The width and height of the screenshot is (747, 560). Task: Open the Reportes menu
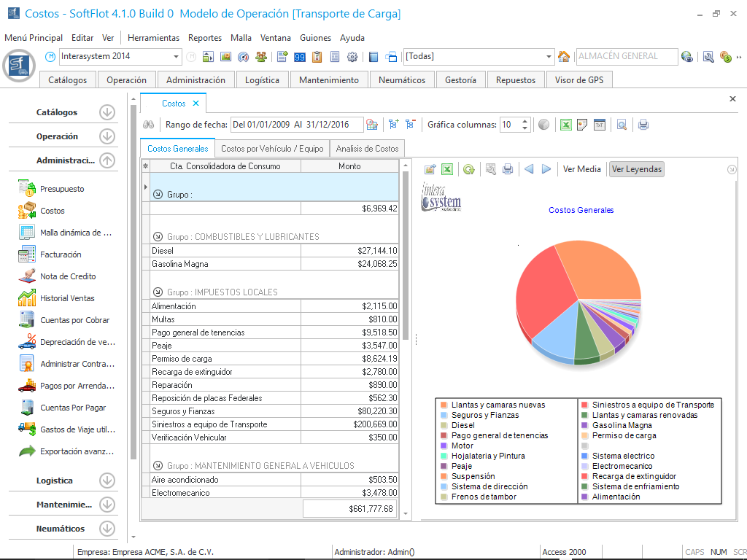(x=205, y=38)
